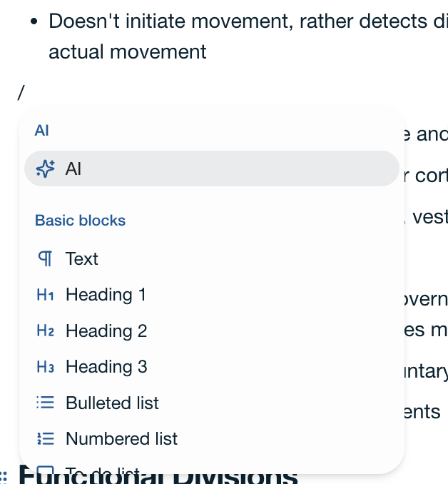Grab the drag handle beside Functional Divisions
Image resolution: width=448 pixels, height=484 pixels.
4,476
